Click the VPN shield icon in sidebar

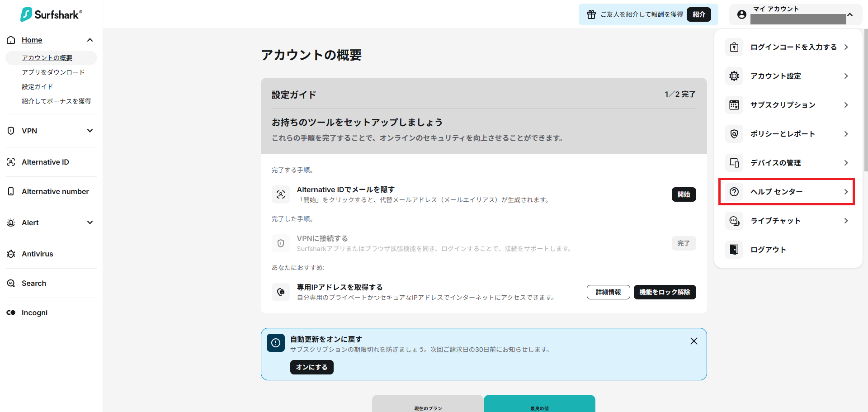point(11,131)
